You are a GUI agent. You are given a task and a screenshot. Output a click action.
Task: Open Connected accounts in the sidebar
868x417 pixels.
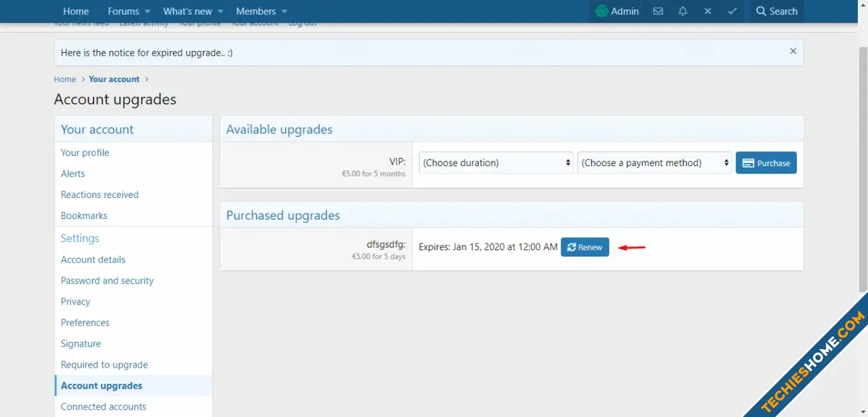(x=103, y=407)
